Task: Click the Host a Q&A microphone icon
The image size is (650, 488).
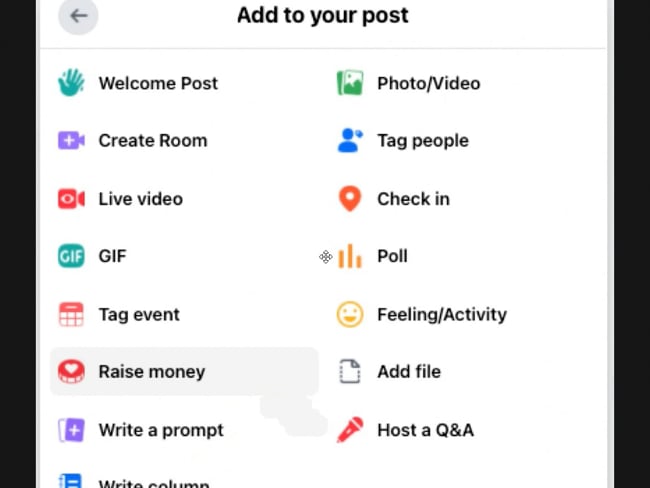Action: click(349, 430)
